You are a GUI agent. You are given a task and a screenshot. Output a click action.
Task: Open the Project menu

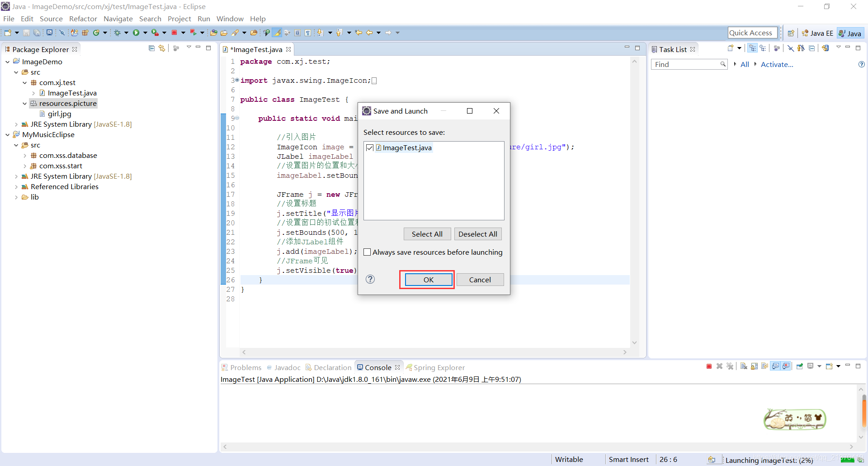tap(179, 19)
